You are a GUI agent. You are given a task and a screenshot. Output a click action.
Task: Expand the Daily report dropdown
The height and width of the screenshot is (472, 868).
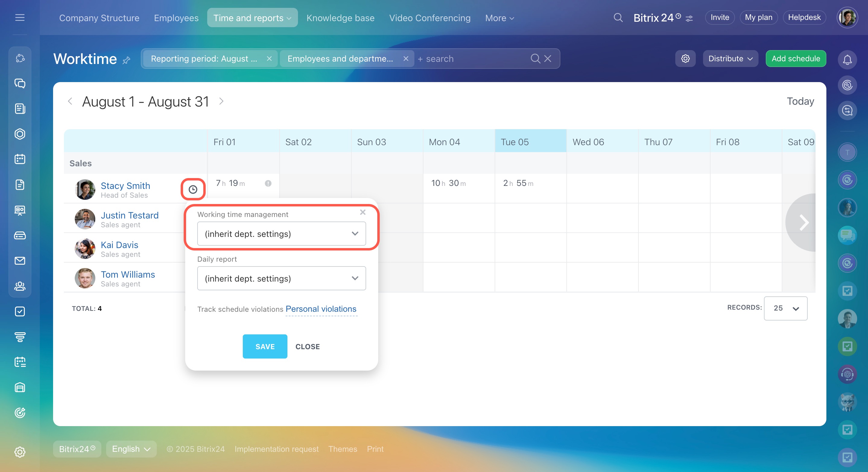coord(281,279)
